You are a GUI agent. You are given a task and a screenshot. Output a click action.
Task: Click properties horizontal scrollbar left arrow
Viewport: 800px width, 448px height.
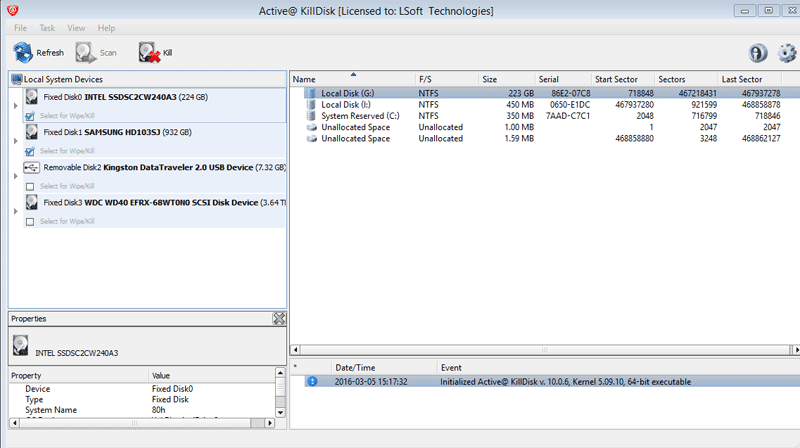(14, 423)
